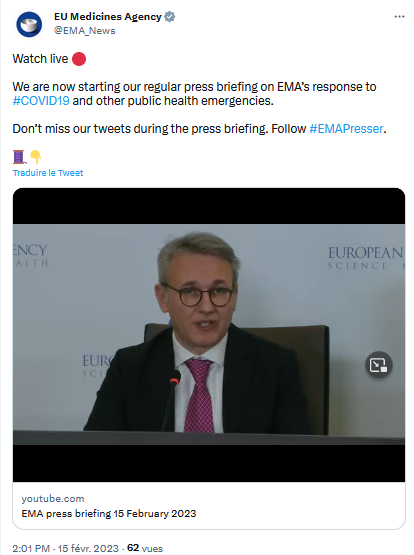Follow the #COVID19 hashtag link
Image resolution: width=414 pixels, height=555 pixels.
click(x=41, y=101)
